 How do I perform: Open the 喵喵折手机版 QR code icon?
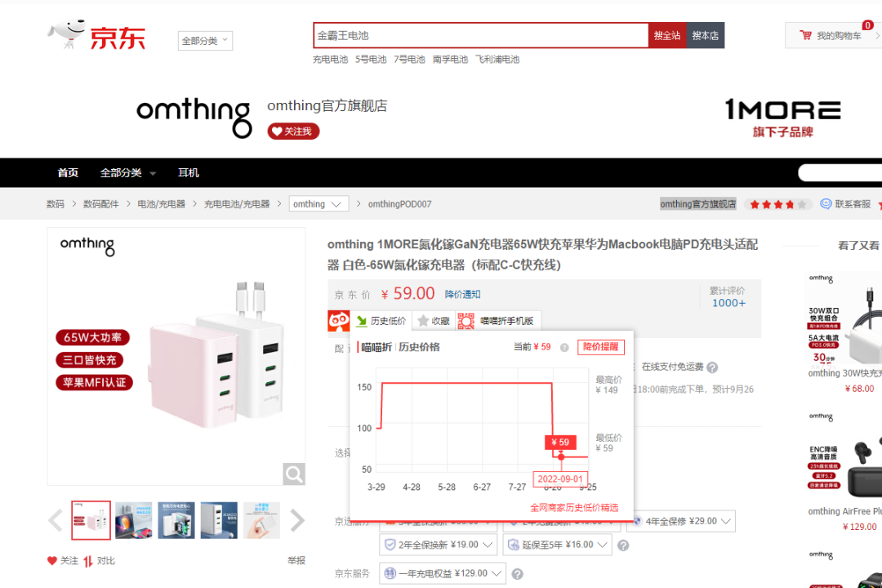click(465, 321)
